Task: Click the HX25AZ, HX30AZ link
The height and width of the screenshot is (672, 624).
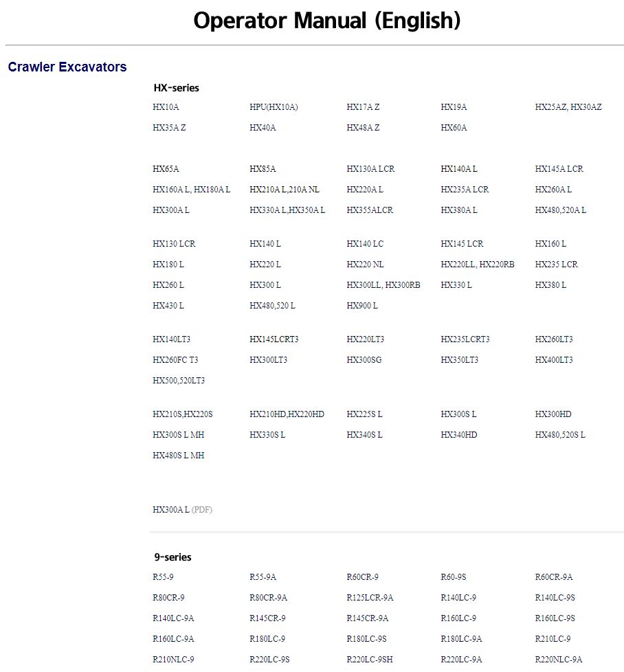Action: click(x=568, y=107)
